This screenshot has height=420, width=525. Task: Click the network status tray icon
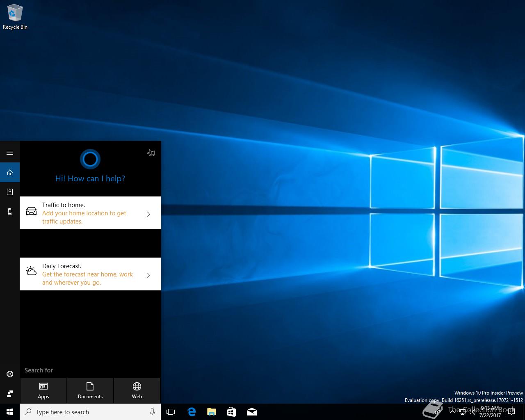click(462, 412)
